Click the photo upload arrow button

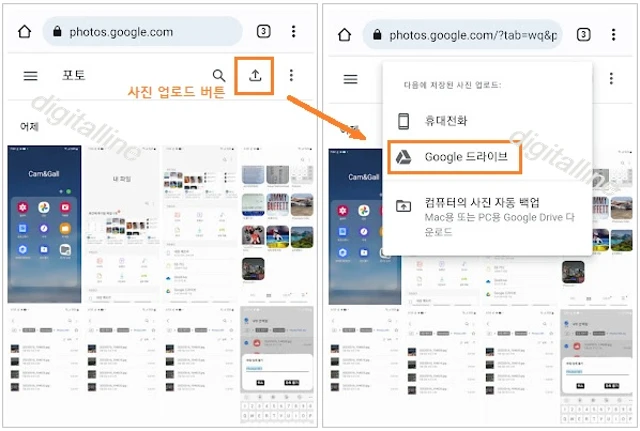255,75
